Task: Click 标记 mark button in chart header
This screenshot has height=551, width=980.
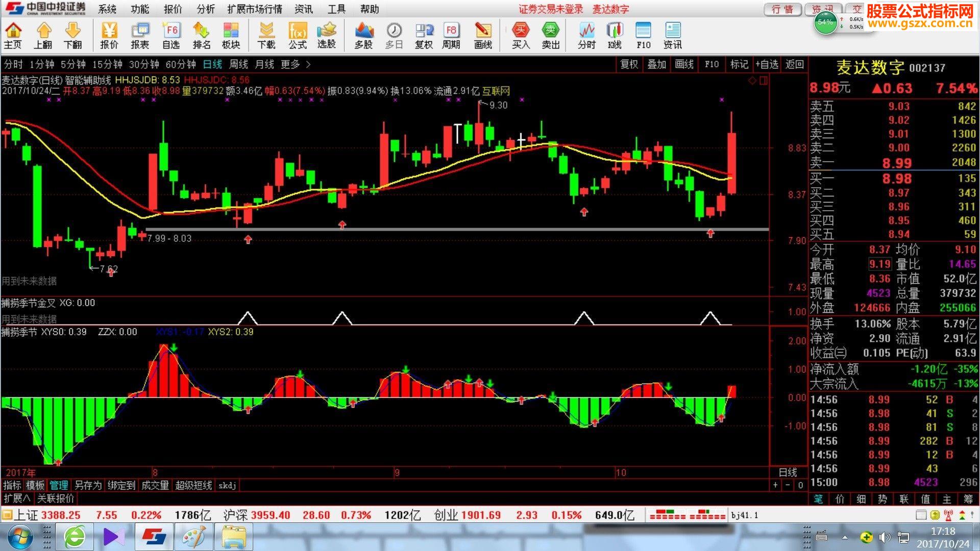Action: point(739,64)
